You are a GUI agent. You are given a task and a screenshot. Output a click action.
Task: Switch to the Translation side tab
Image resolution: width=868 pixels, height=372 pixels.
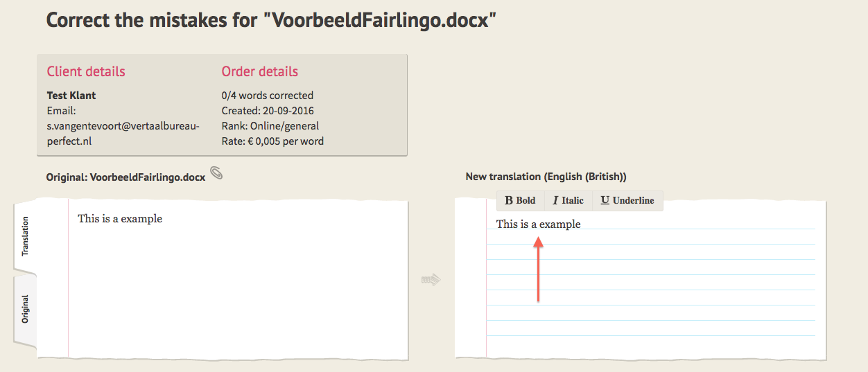coord(25,237)
